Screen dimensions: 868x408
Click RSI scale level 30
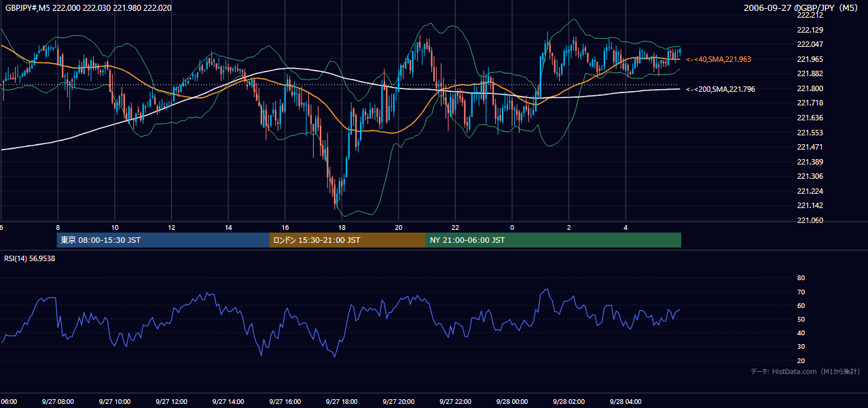click(801, 347)
